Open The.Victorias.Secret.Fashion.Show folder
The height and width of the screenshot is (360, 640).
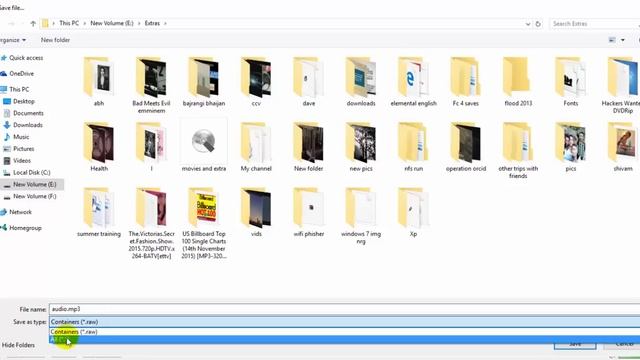coord(151,222)
